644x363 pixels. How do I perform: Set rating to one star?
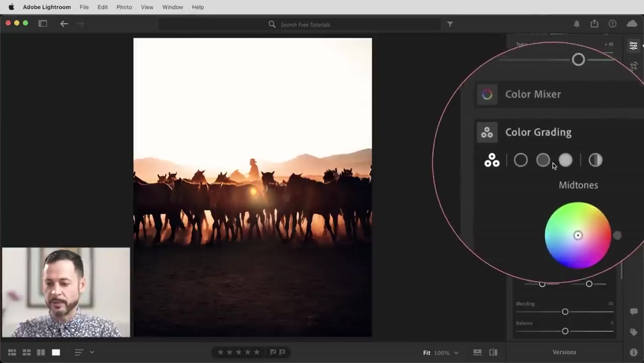click(221, 352)
